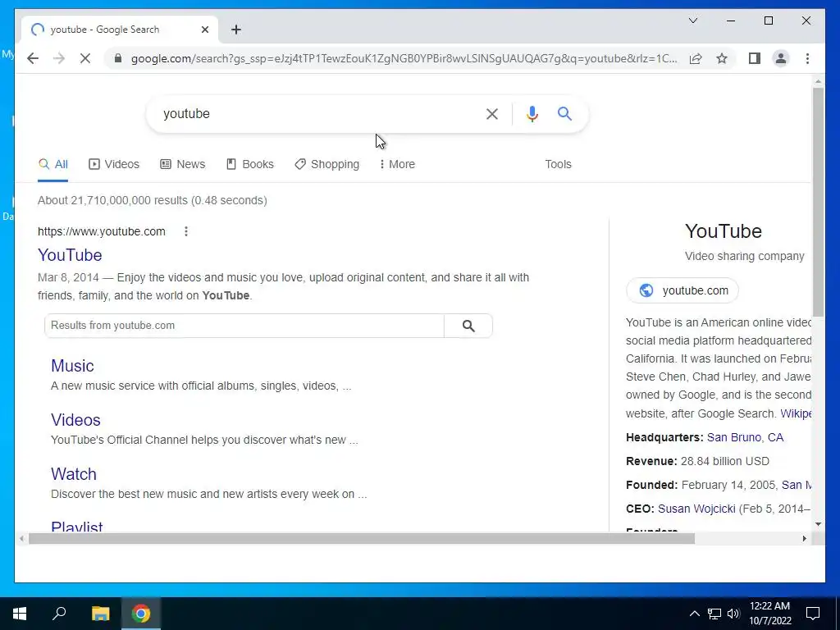
Task: Clear the Google search query
Action: click(492, 113)
